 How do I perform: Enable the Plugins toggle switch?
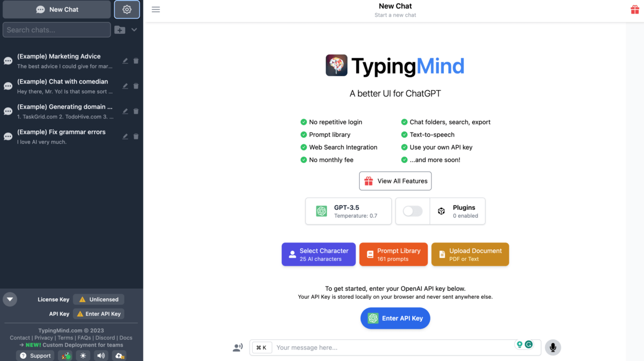point(412,211)
